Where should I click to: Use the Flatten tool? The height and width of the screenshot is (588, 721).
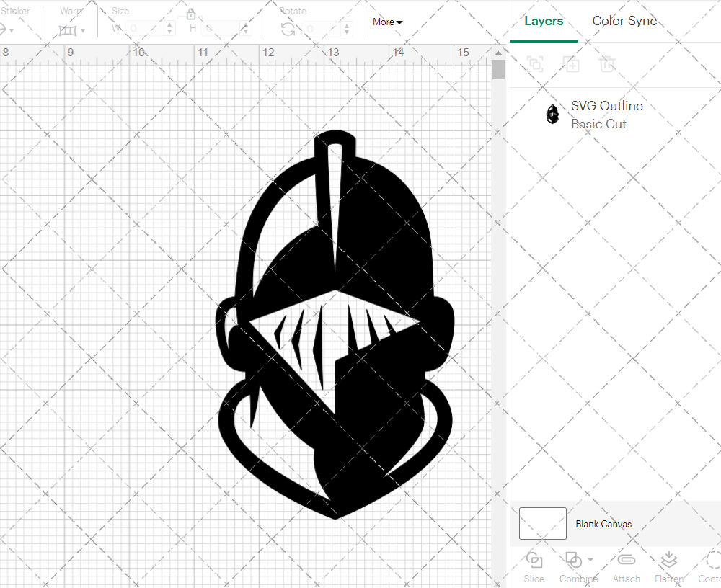click(669, 568)
